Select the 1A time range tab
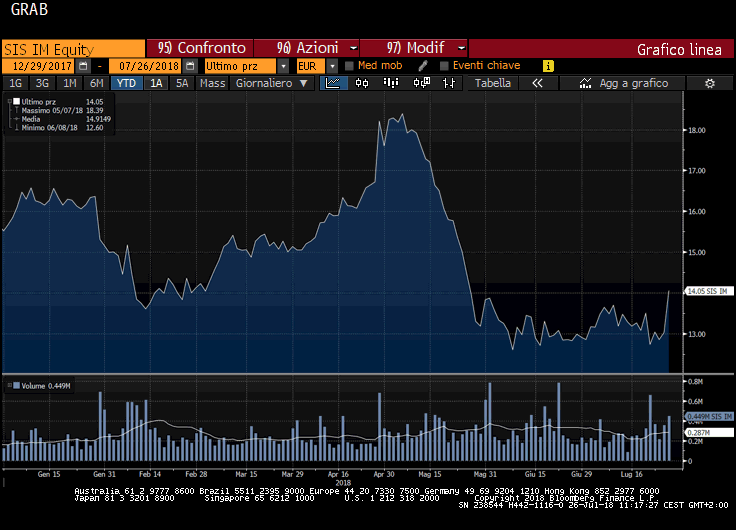This screenshot has width=736, height=530. 156,83
